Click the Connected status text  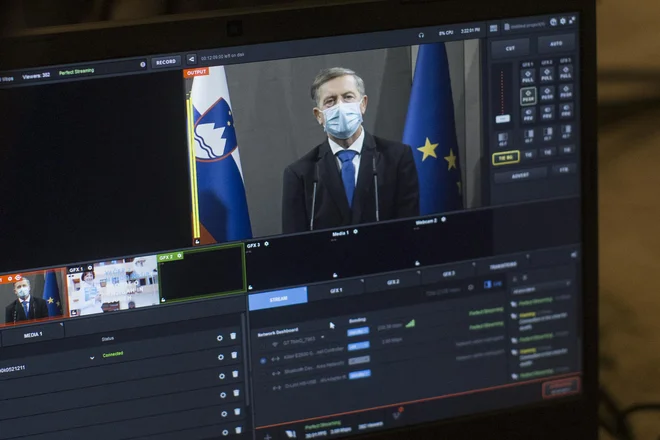point(113,355)
